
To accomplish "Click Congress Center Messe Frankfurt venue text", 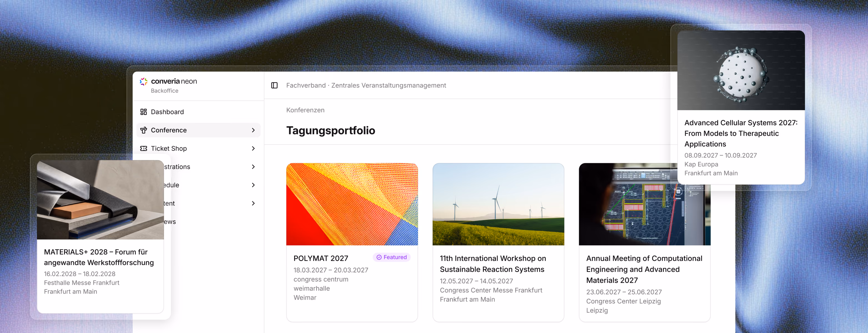I will pyautogui.click(x=491, y=290).
